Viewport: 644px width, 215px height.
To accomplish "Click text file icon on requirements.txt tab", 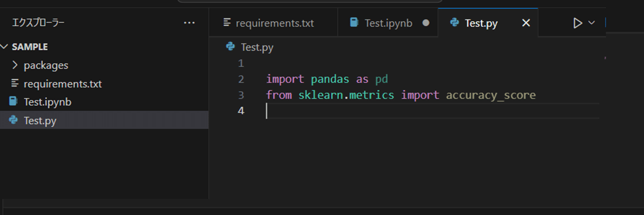I will (x=227, y=23).
